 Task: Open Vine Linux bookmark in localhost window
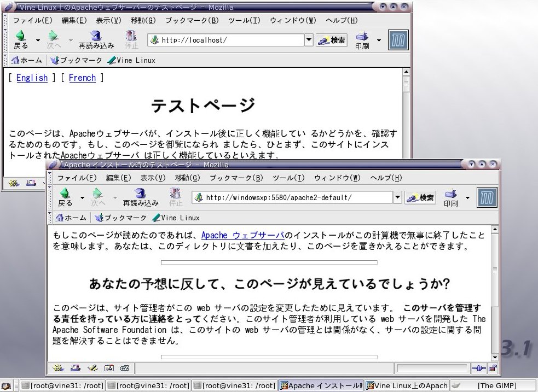point(131,60)
